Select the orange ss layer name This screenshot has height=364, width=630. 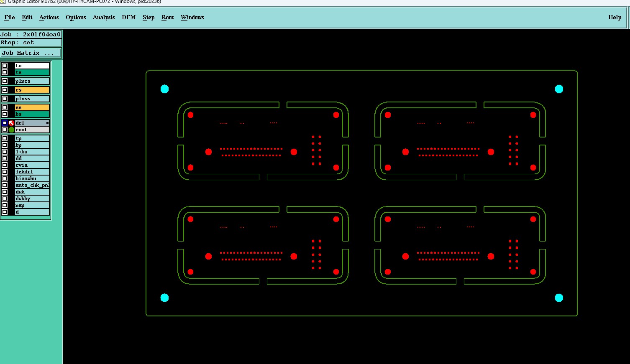pyautogui.click(x=32, y=107)
